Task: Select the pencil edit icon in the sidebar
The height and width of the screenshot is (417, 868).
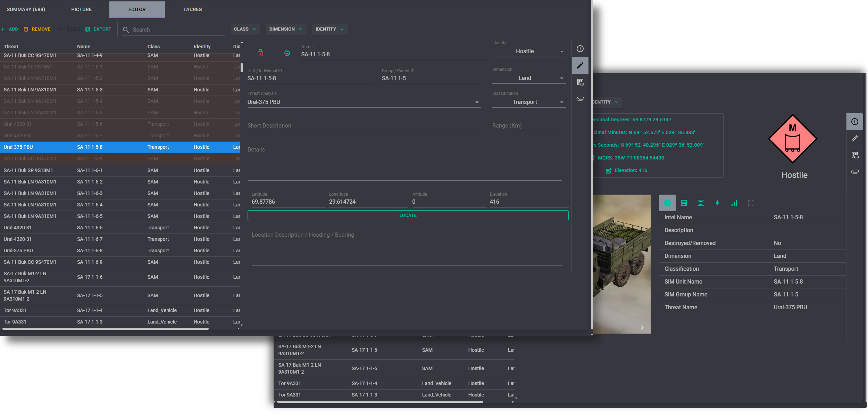Action: pyautogui.click(x=580, y=65)
